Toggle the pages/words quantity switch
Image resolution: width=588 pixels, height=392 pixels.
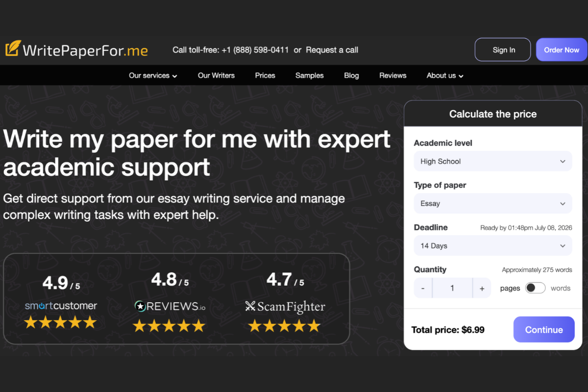coord(535,288)
